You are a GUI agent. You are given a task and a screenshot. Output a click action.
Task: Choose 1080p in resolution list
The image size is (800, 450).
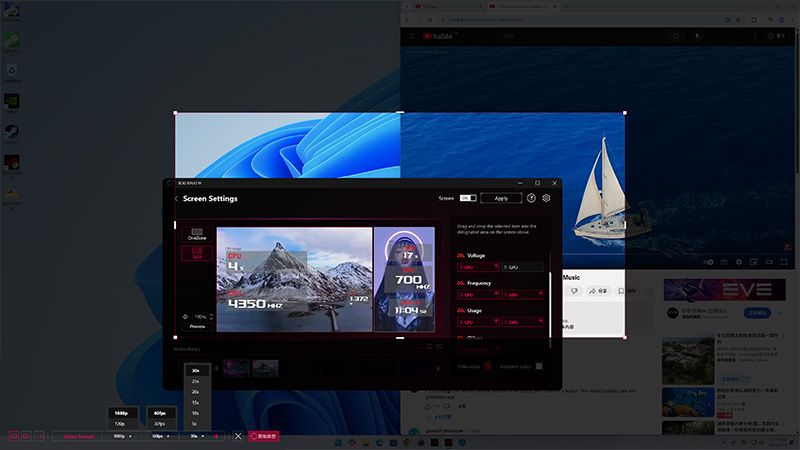[121, 413]
